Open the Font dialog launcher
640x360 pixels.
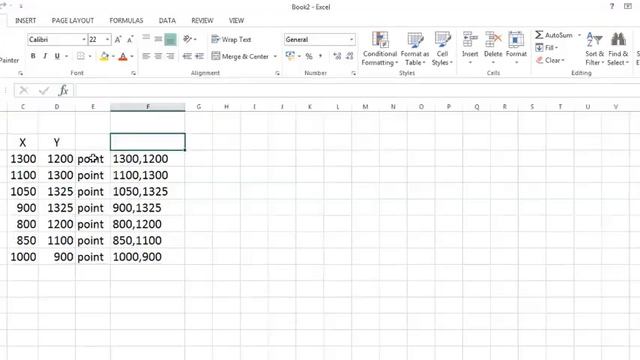click(133, 73)
